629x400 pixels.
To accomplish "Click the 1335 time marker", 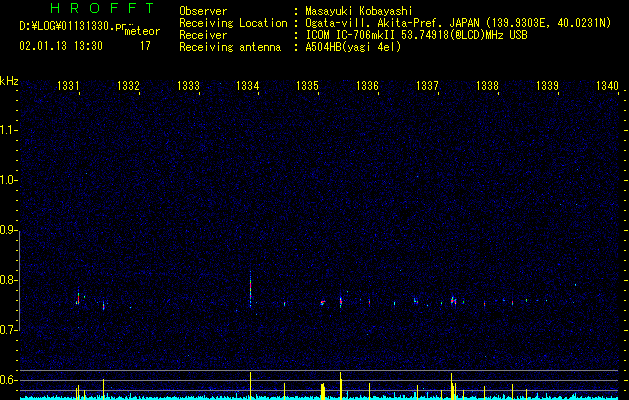I will pos(307,86).
